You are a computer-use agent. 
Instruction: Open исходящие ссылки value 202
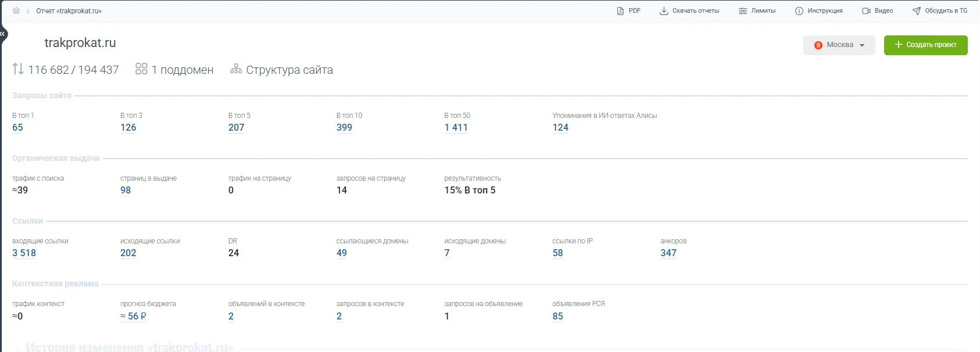(x=128, y=253)
